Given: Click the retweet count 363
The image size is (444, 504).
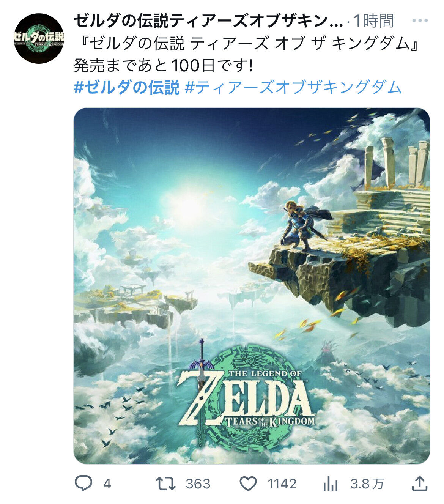Looking at the screenshot, I should click(x=198, y=484).
